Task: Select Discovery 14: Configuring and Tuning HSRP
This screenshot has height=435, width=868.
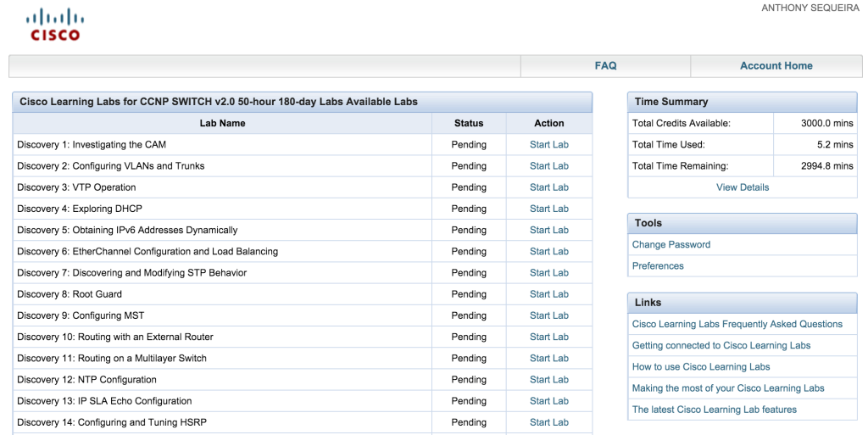Action: [112, 423]
